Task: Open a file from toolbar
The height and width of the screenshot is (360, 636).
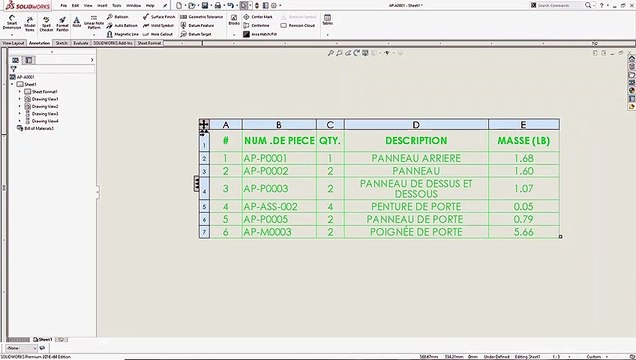Action: (x=191, y=6)
